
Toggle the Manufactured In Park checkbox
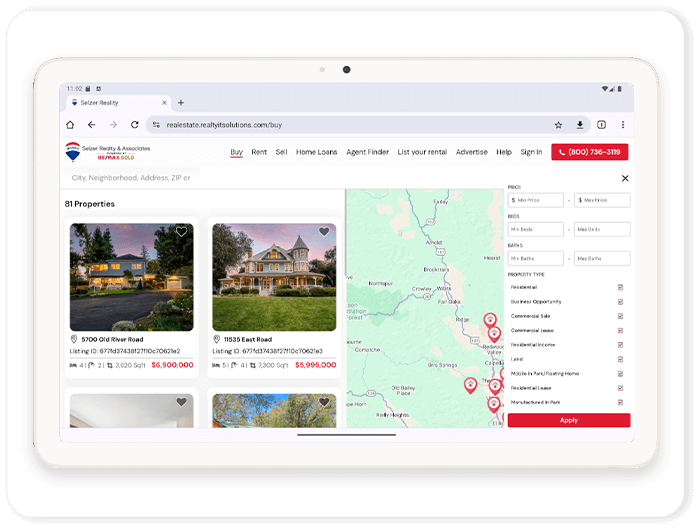click(620, 402)
